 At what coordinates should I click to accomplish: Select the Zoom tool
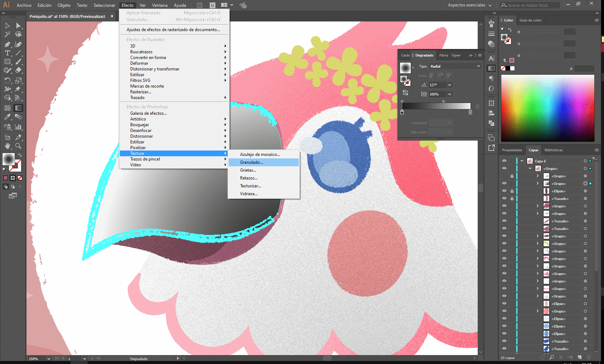18,146
